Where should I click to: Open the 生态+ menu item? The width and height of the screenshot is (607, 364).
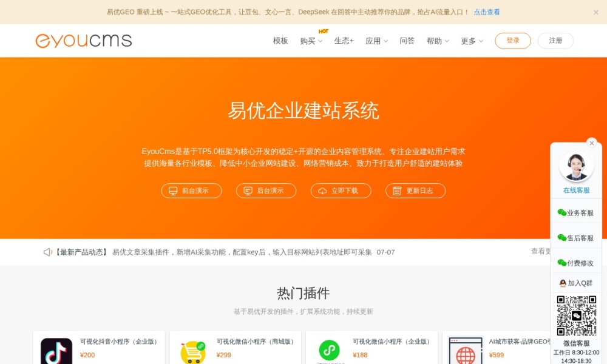[x=344, y=41]
